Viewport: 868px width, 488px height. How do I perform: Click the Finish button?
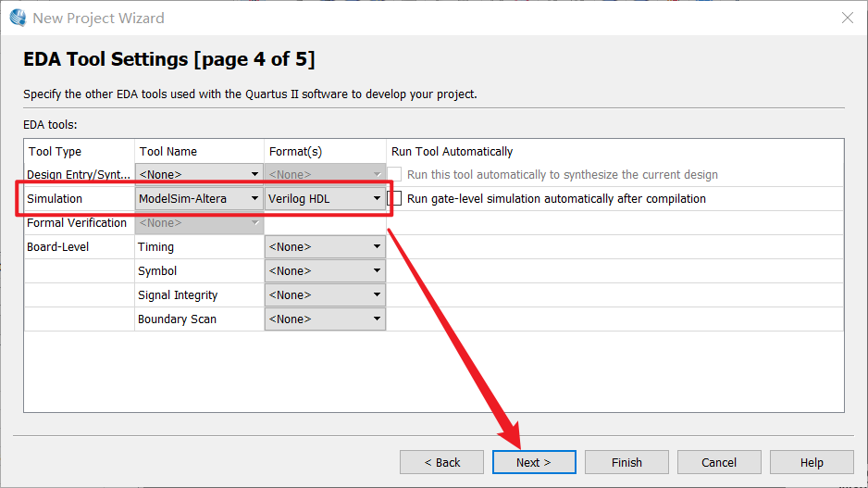[x=626, y=462]
